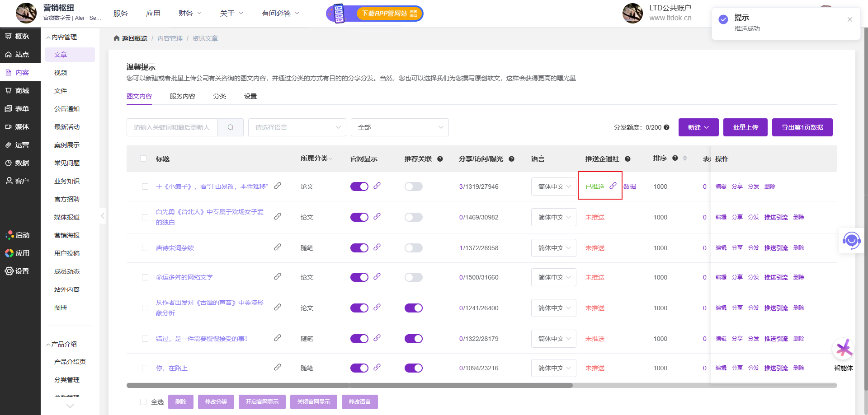Click the search magnifier icon button

pyautogui.click(x=231, y=127)
